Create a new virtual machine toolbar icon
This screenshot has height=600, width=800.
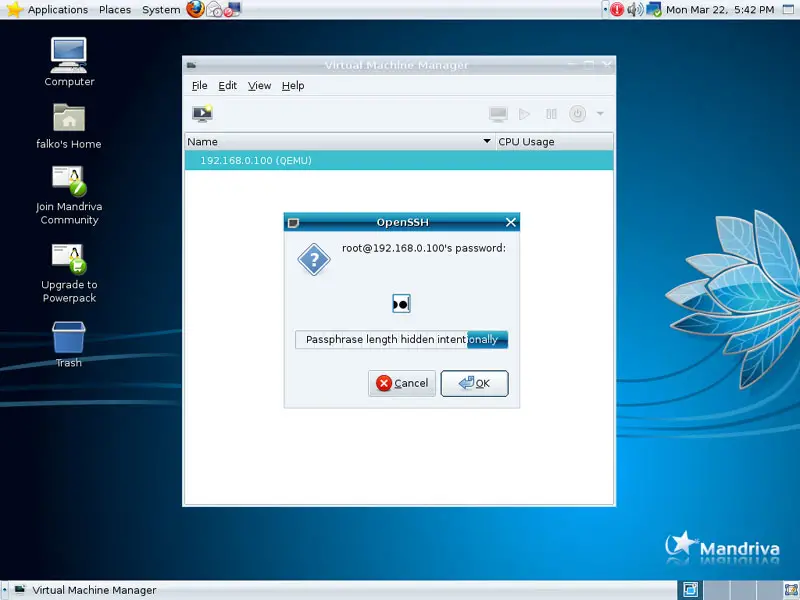point(203,113)
